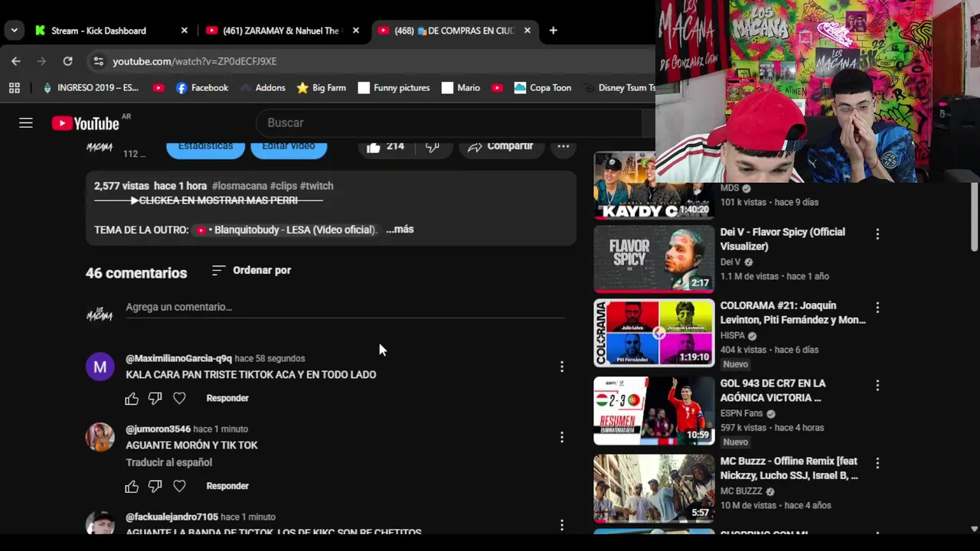
Task: Click the address bar URL
Action: tap(194, 61)
